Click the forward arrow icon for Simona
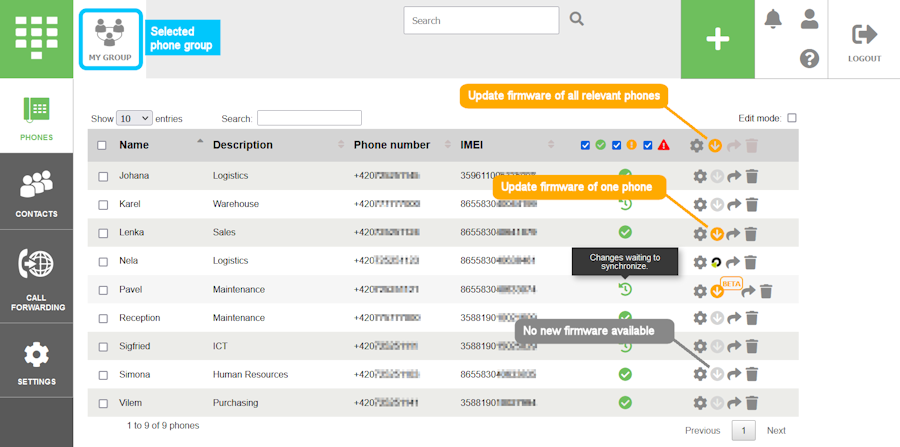The image size is (900, 447). pyautogui.click(x=734, y=374)
